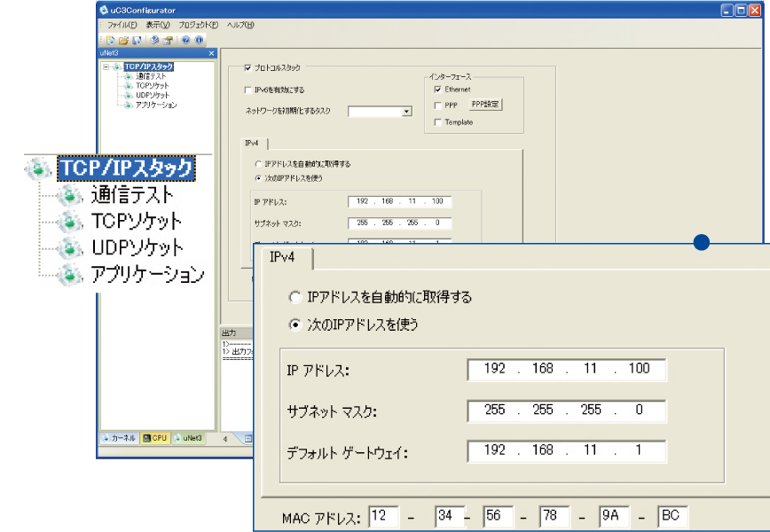Click the open folder toolbar icon
This screenshot has width=770, height=532.
(123, 40)
